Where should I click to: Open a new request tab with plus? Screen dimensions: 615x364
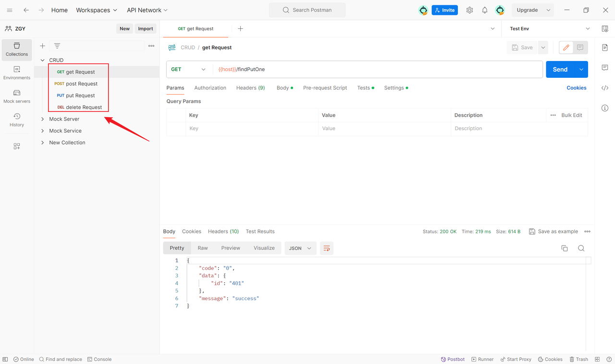(241, 29)
